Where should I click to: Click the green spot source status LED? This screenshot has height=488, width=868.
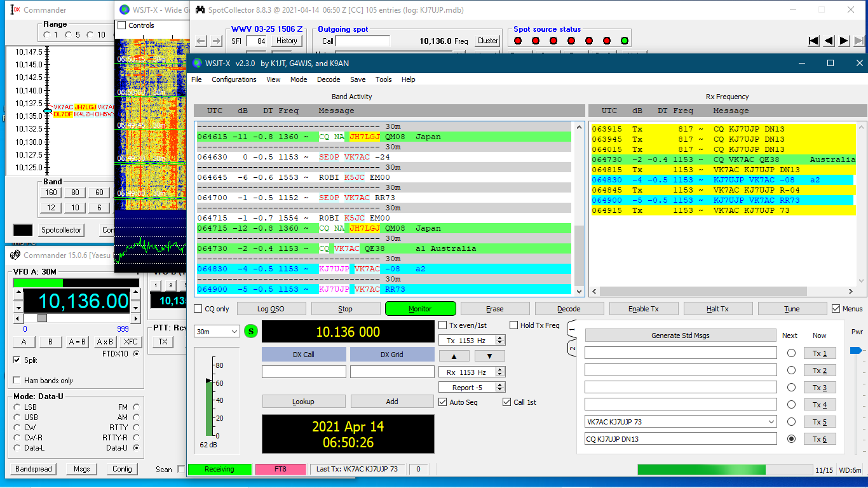[x=625, y=41]
